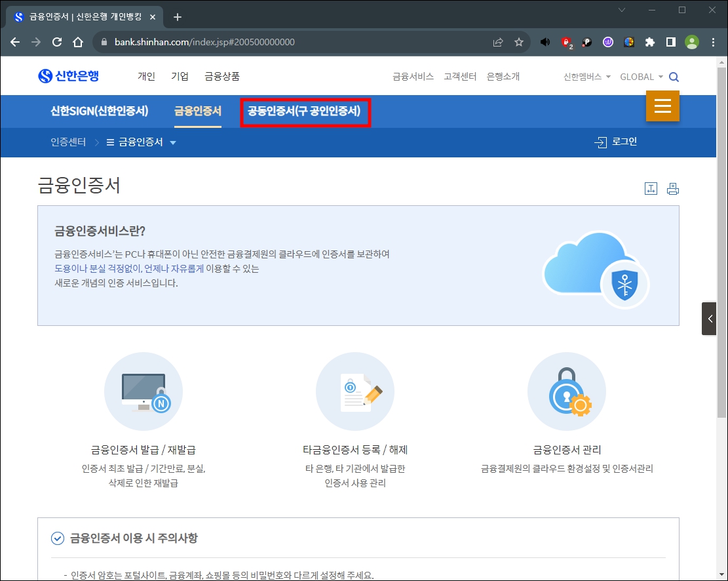Click the text size adjustment icon

[x=651, y=188]
